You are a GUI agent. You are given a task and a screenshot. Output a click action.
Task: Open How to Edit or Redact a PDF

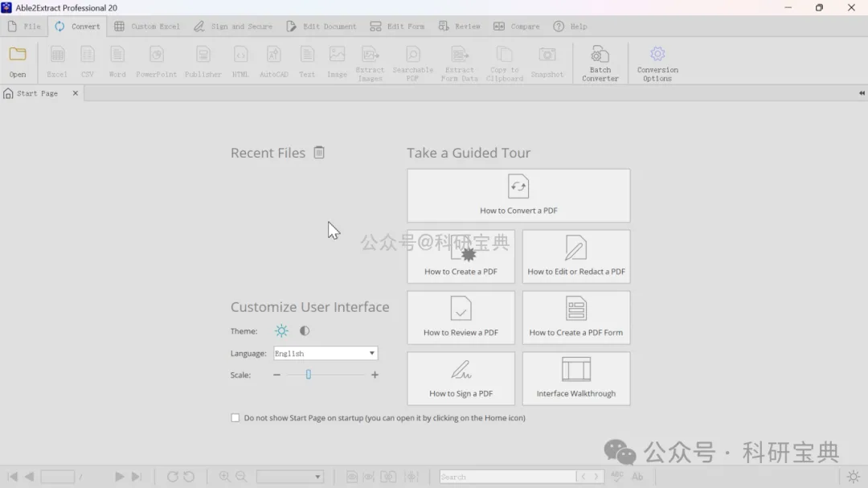575,256
